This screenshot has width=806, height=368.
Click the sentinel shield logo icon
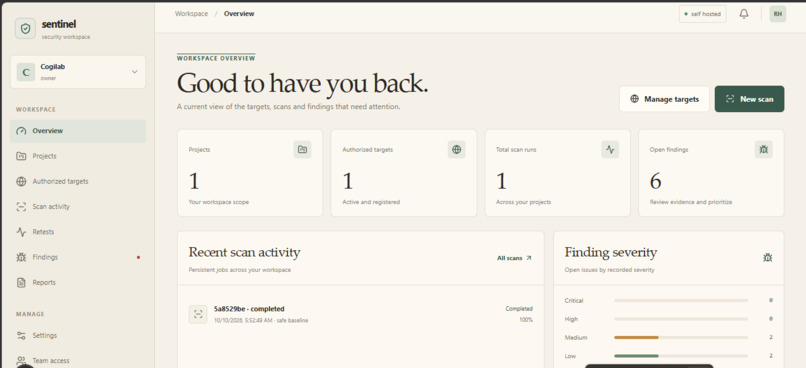point(25,28)
